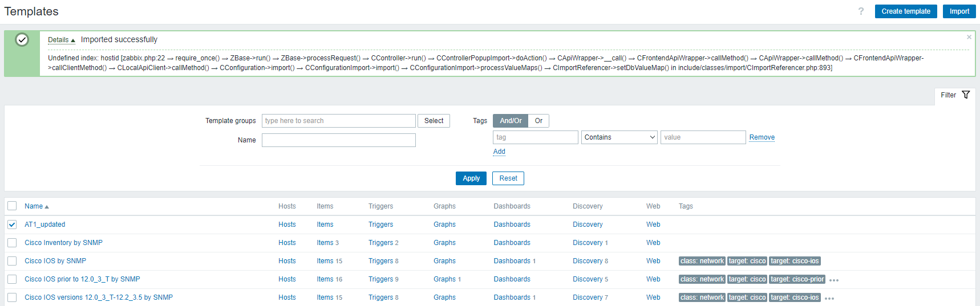This screenshot has width=980, height=306.
Task: Reset the filter
Action: pyautogui.click(x=508, y=178)
